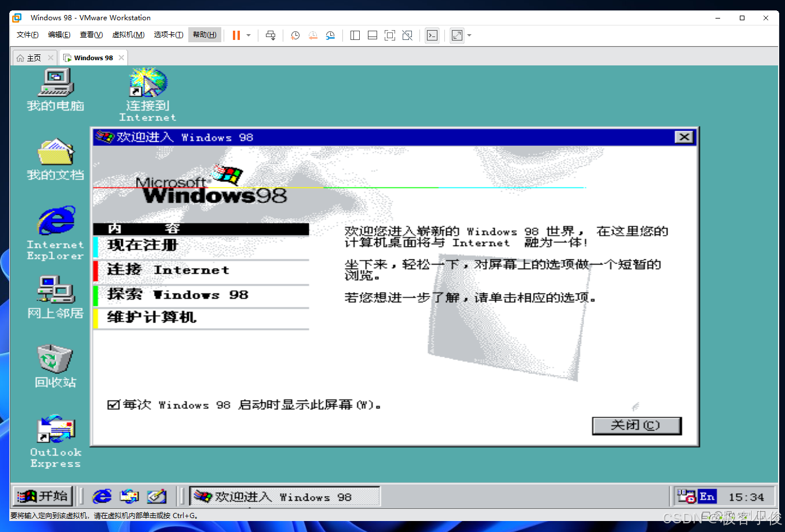Viewport: 785px width, 532px height.
Task: Open the 编辑(E) menu
Action: click(x=59, y=35)
